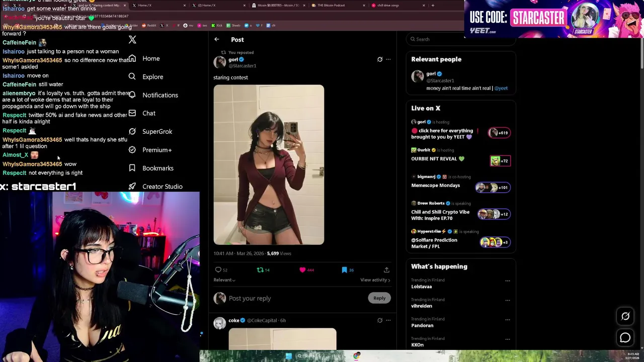Click the +619 listeners badge
Screen dimensions: 644x362
pos(499,133)
